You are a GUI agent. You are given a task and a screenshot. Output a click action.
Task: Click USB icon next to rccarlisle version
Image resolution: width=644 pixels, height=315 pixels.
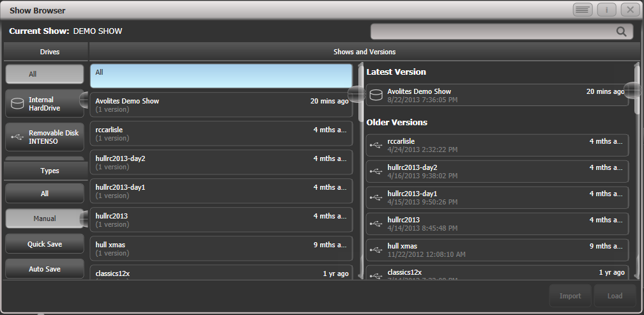click(376, 145)
